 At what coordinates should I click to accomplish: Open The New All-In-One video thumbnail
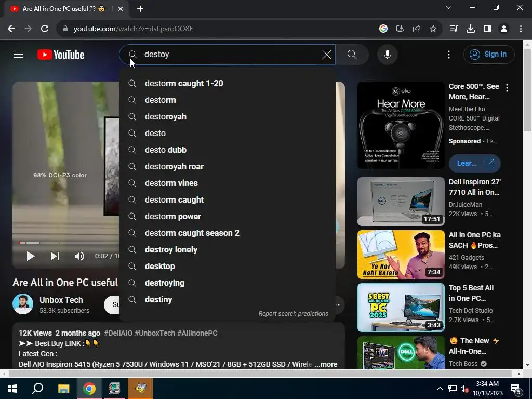tap(401, 353)
